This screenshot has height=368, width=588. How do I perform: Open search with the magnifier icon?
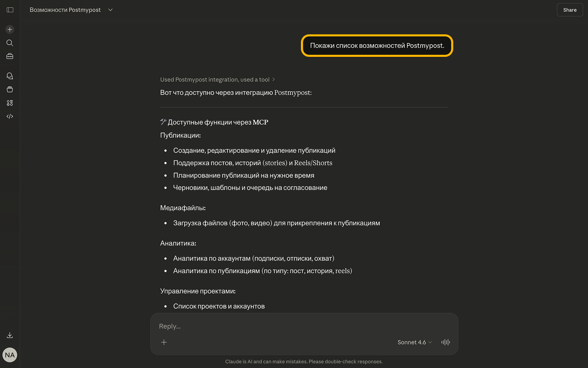(x=10, y=43)
